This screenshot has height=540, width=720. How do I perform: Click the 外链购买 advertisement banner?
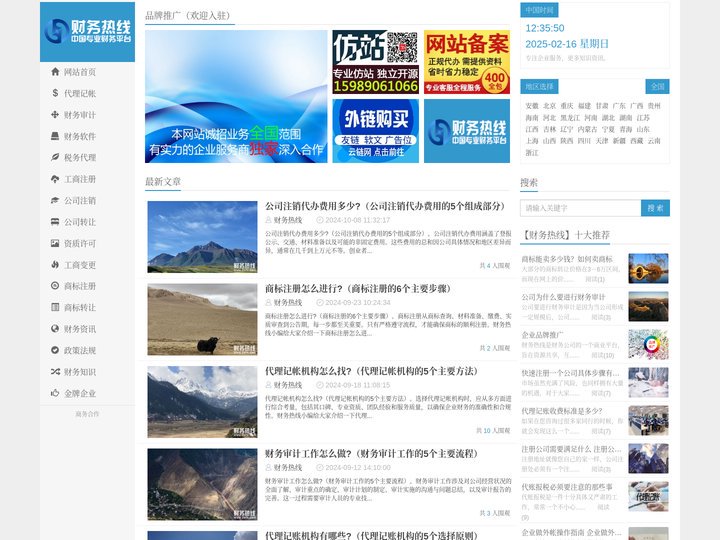pos(375,131)
